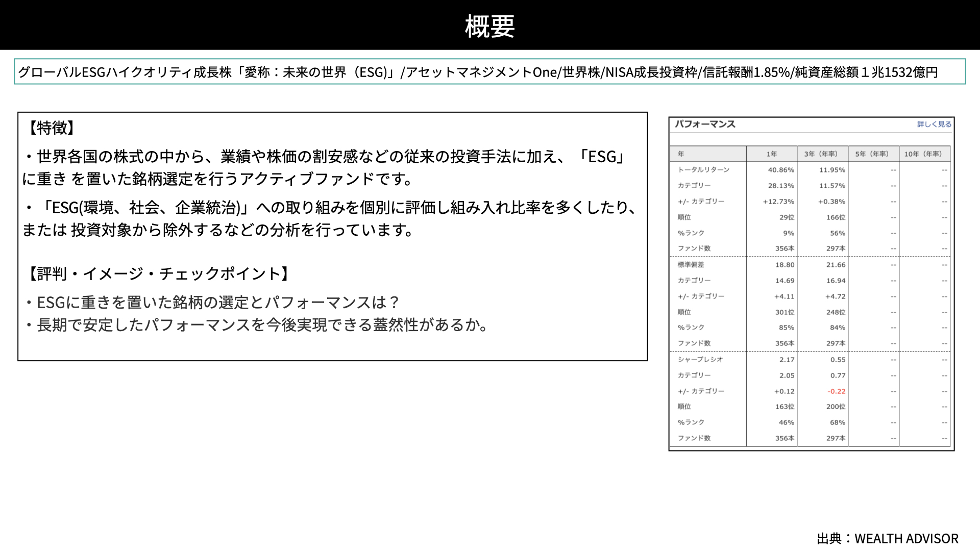Click the トータルリターン row label

703,170
